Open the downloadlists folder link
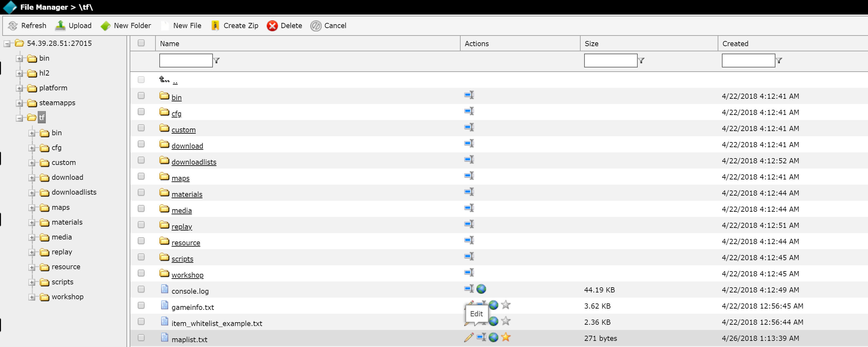This screenshot has height=347, width=868. [x=194, y=162]
